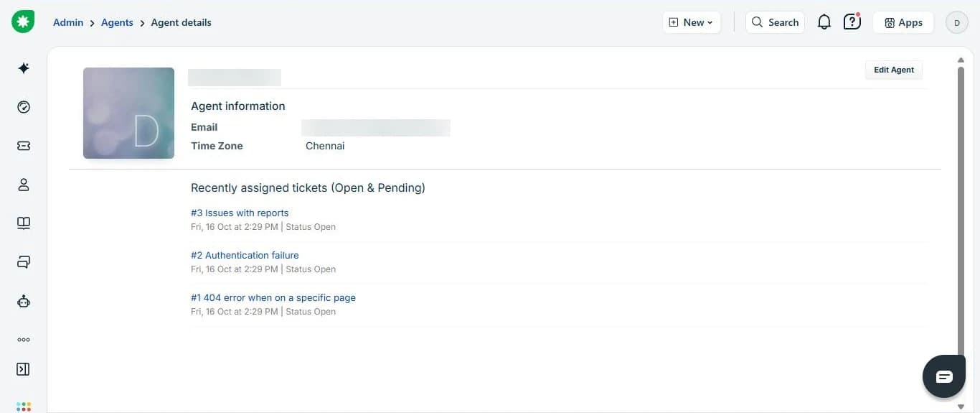The image size is (980, 413).
Task: Click the scrollbar down arrow
Action: (x=961, y=407)
